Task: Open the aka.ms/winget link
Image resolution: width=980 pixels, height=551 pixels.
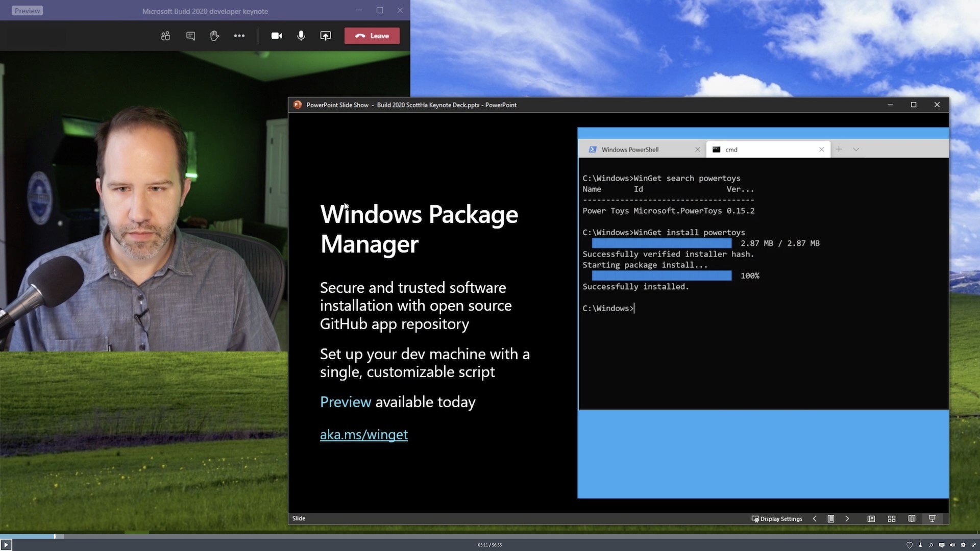Action: [x=364, y=434]
